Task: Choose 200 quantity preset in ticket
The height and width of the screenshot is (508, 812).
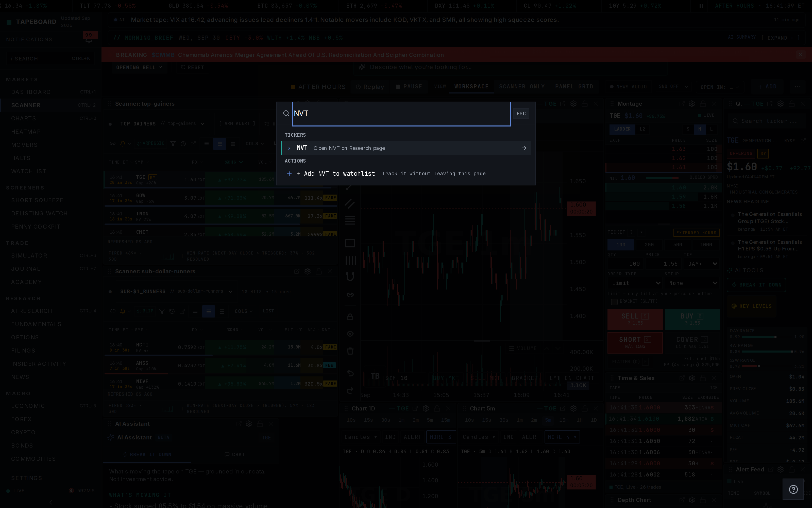Action: [x=649, y=245]
